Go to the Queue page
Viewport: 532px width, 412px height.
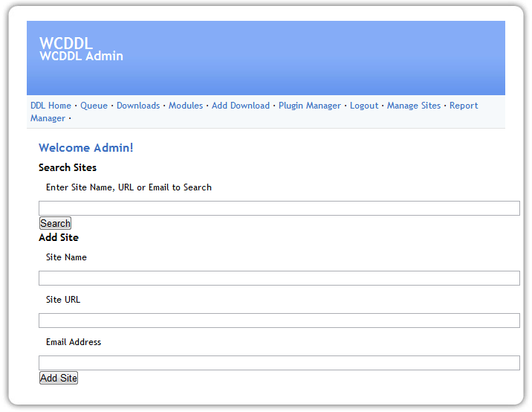94,106
